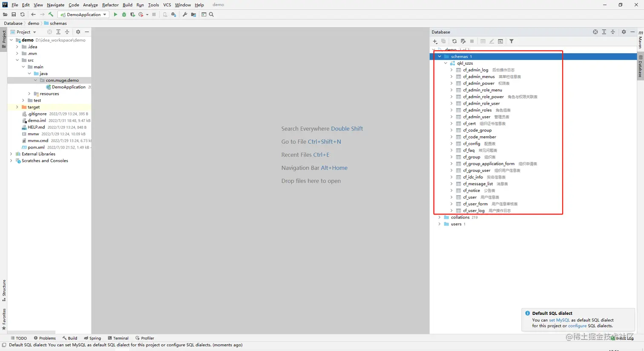Open the Navigate menu
Viewport: 644px width, 351px height.
(x=55, y=5)
